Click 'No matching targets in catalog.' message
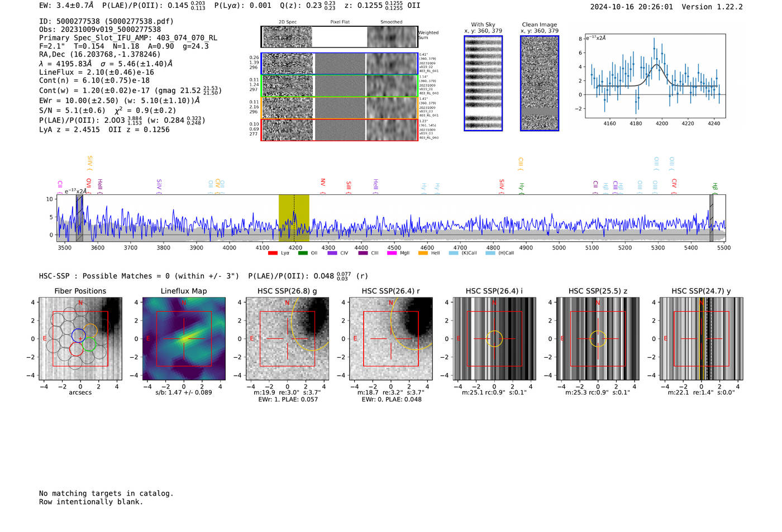The height and width of the screenshot is (532, 782). click(x=106, y=493)
